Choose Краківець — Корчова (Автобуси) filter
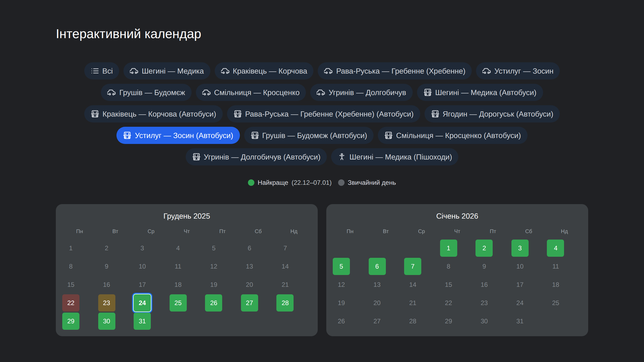This screenshot has height=362, width=644. pyautogui.click(x=153, y=114)
